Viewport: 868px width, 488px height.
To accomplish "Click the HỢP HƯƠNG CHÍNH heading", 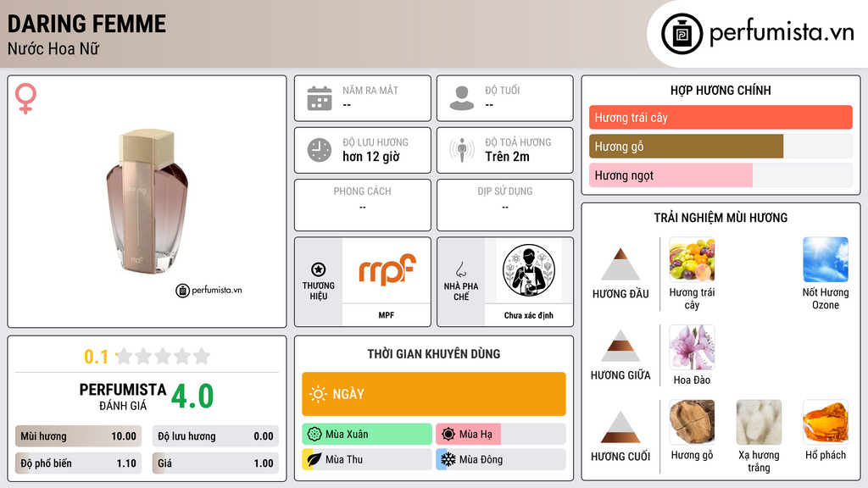I will point(721,90).
